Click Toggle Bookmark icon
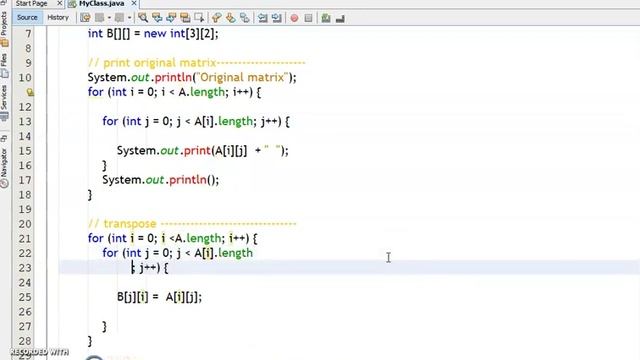Screen dimensions: 640x360 click(244, 18)
